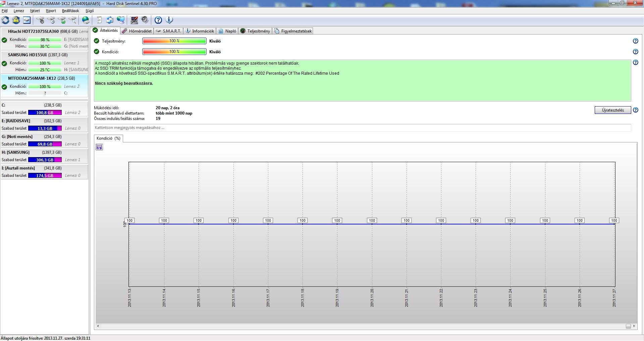The width and height of the screenshot is (644, 341).
Task: Click the help icon beside Kondíció bar
Action: tap(635, 52)
